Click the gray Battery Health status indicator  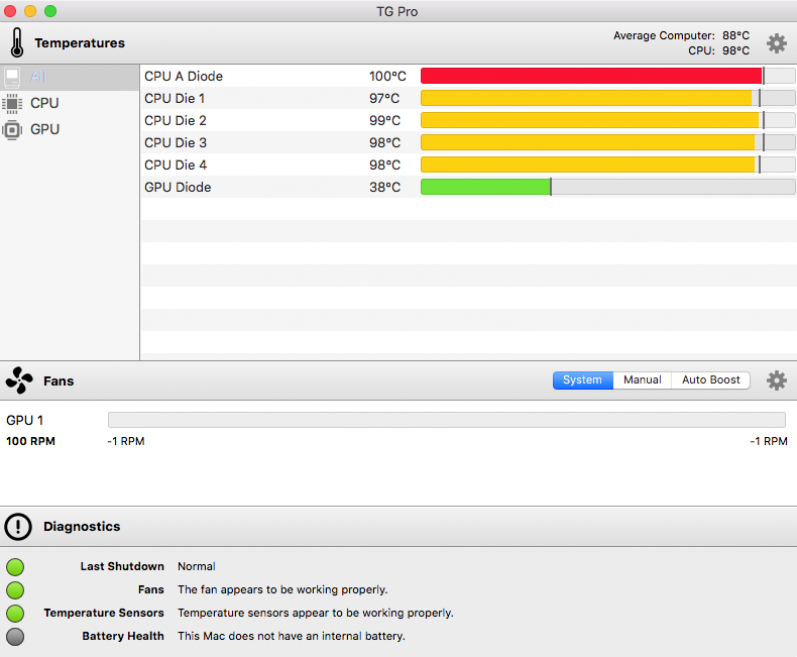(x=15, y=637)
